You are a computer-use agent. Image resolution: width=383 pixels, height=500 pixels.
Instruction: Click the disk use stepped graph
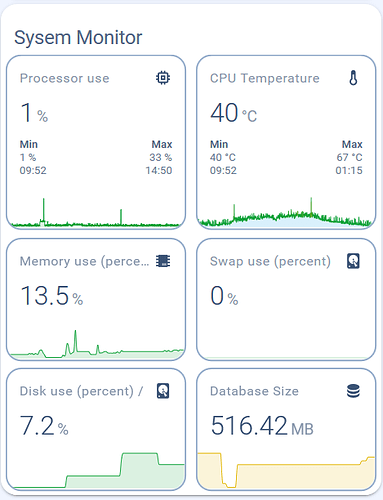(x=96, y=470)
